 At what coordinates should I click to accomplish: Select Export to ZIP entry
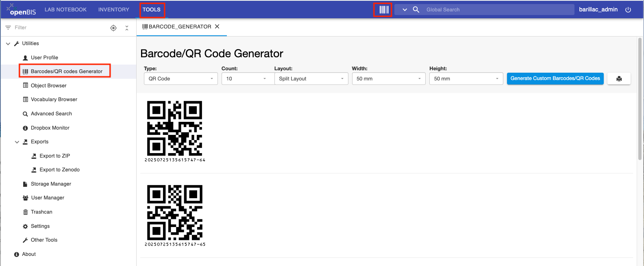coord(55,156)
